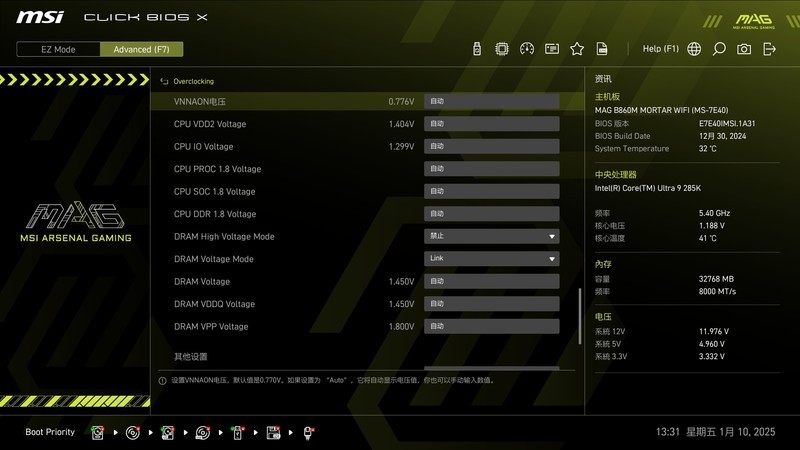Exit BIOS using the exit door icon
The height and width of the screenshot is (450, 800).
pos(769,49)
